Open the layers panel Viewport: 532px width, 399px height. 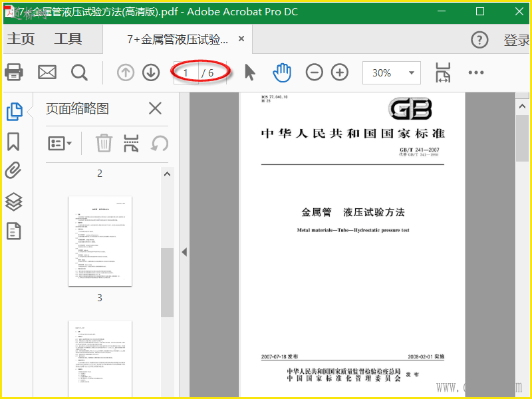pyautogui.click(x=13, y=201)
